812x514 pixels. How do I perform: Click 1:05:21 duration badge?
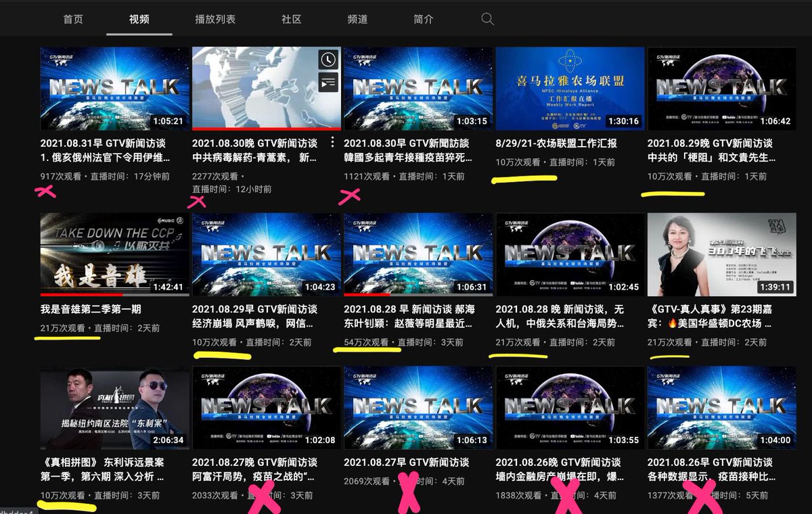[168, 121]
